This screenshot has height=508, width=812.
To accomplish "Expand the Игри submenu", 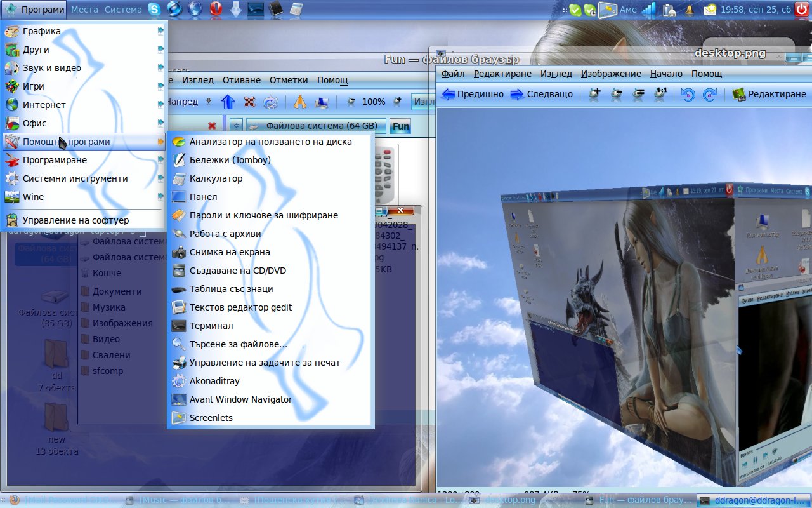I will click(x=84, y=86).
